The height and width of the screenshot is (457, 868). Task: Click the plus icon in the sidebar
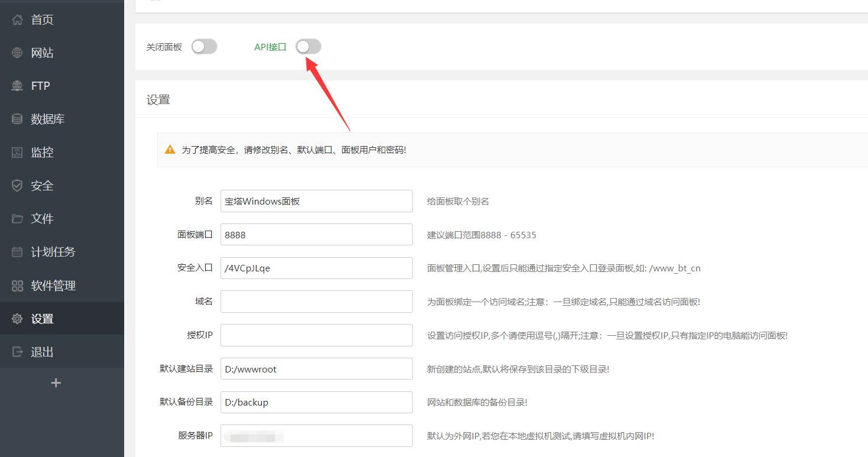(x=56, y=383)
